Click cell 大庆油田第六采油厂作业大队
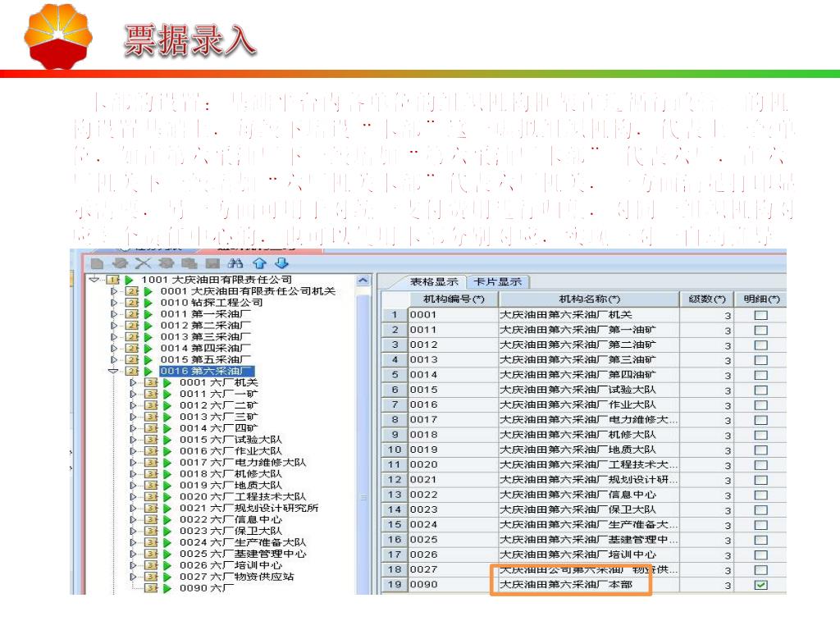Viewport: 840px width, 630px height. (589, 405)
